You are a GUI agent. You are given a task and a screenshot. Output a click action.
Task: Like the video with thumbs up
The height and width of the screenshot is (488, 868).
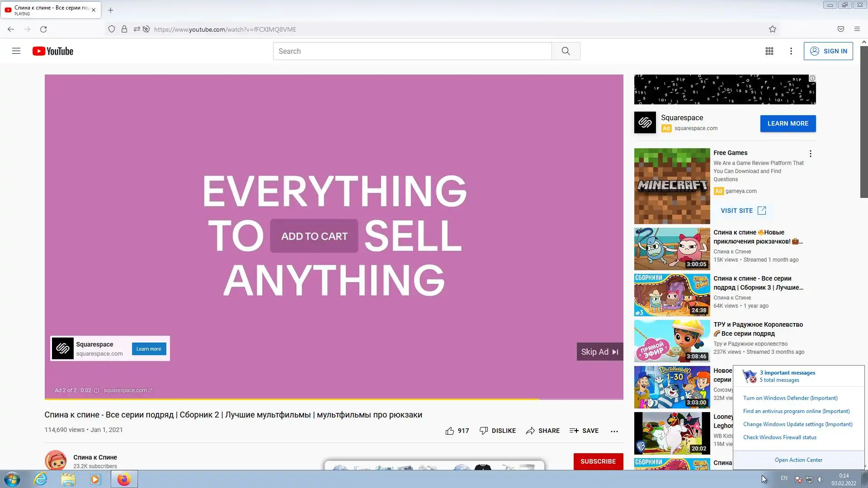pos(450,431)
